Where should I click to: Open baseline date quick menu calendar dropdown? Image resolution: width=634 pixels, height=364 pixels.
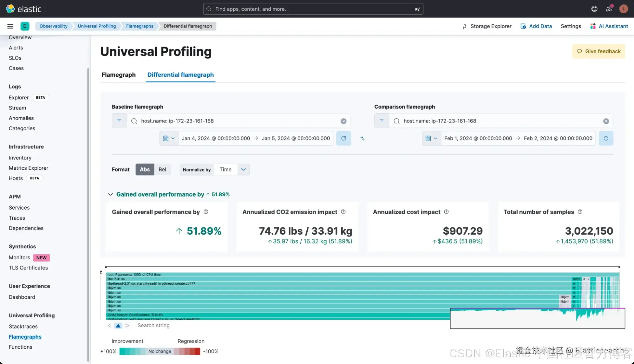(x=169, y=138)
